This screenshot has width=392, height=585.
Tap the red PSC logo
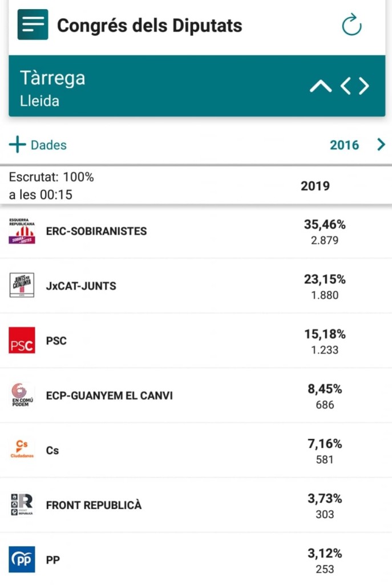22,340
